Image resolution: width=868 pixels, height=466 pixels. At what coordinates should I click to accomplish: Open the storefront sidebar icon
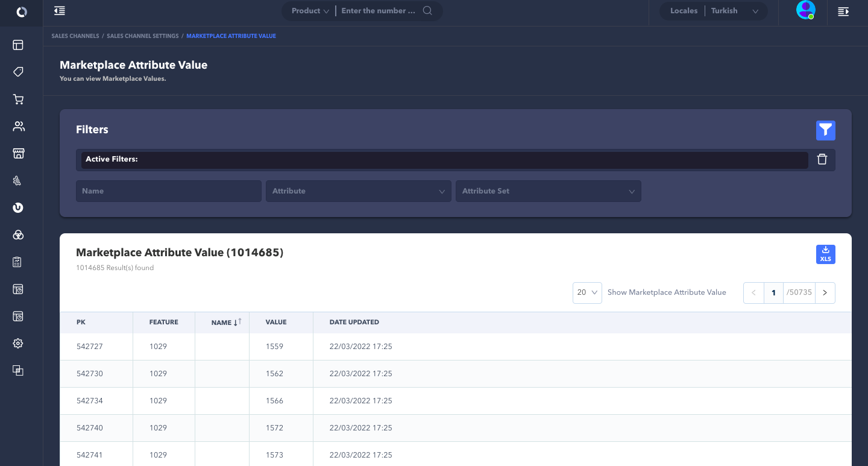[18, 154]
